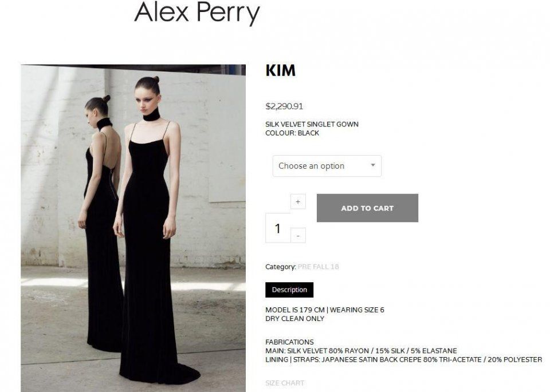Click the FABRICATIONS heading

(289, 342)
